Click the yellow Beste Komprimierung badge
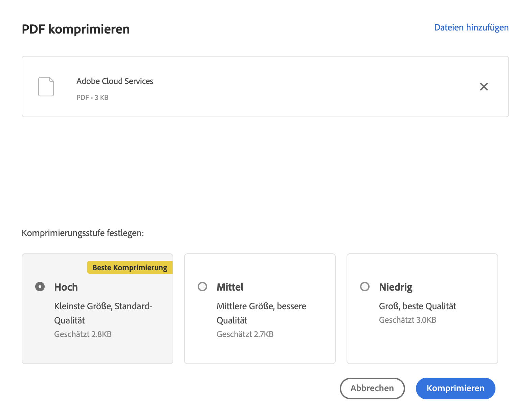The height and width of the screenshot is (420, 532). point(130,268)
